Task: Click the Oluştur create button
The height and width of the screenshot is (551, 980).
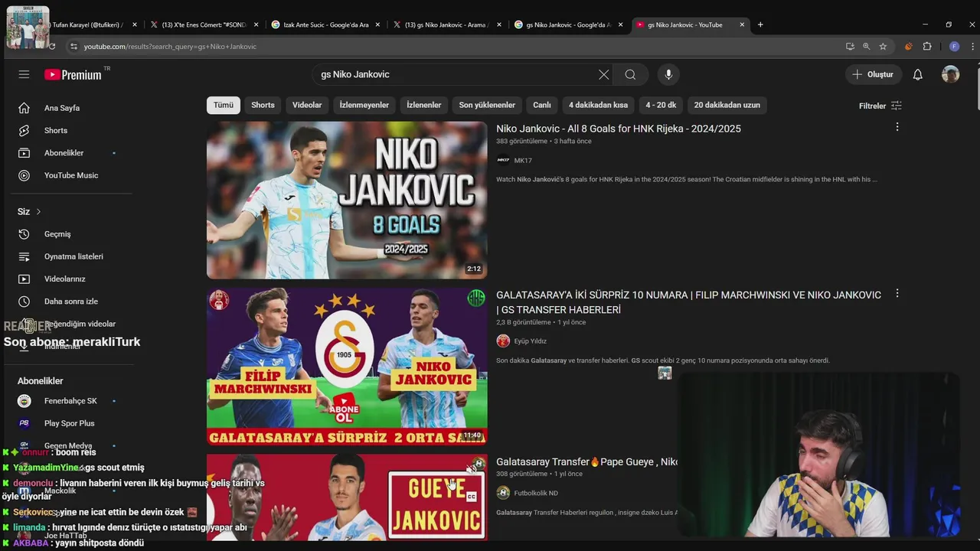Action: click(x=873, y=74)
